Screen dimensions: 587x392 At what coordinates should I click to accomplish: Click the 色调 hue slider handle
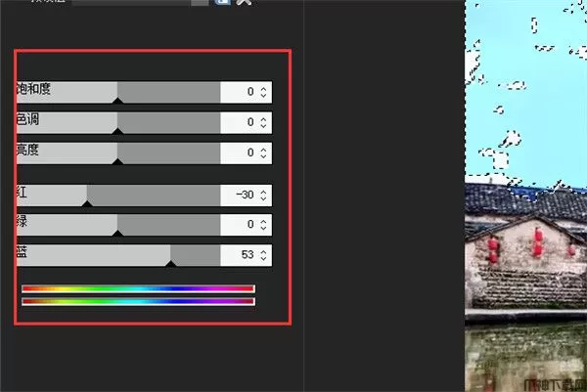point(117,131)
